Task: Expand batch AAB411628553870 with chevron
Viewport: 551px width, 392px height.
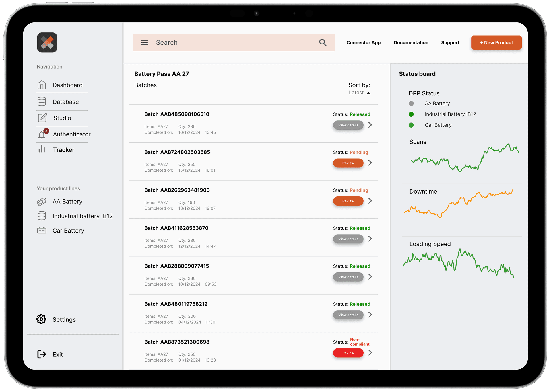Action: [370, 239]
